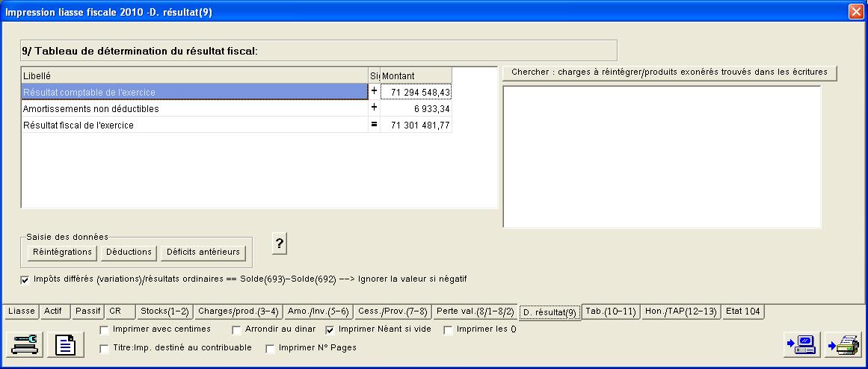Click the document page icon button
The image size is (868, 369).
pos(67,344)
